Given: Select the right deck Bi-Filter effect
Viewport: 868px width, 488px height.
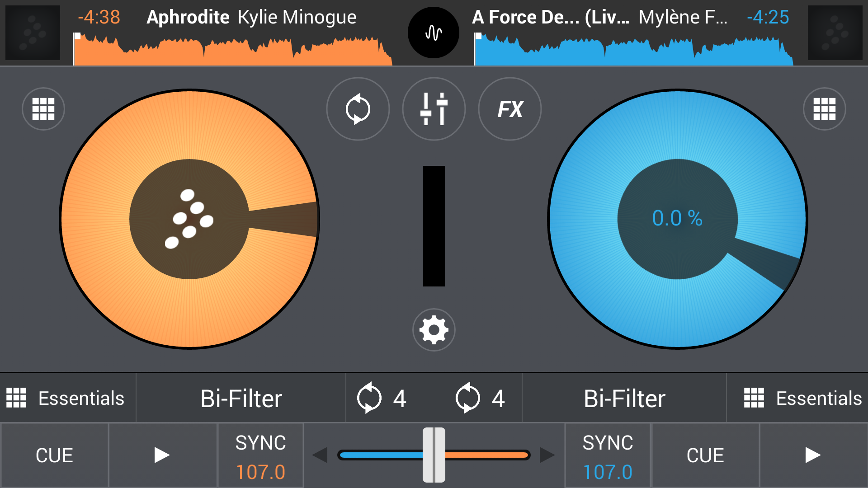Looking at the screenshot, I should (x=624, y=398).
